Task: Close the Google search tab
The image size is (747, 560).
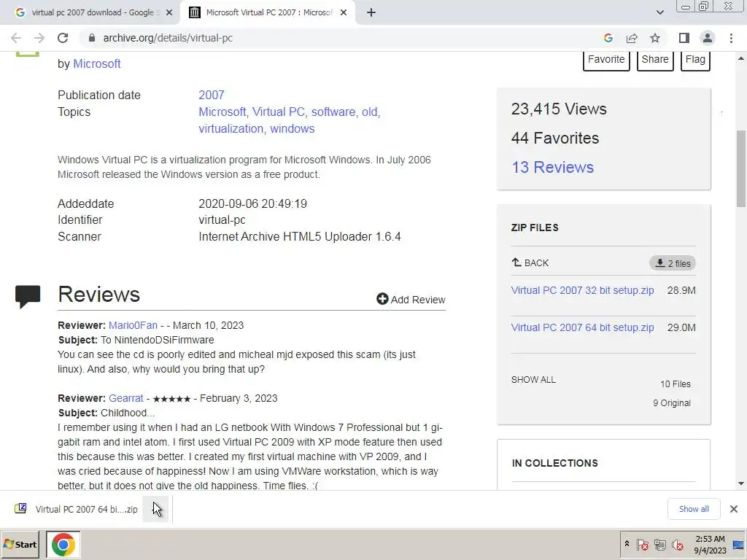Action: click(169, 13)
